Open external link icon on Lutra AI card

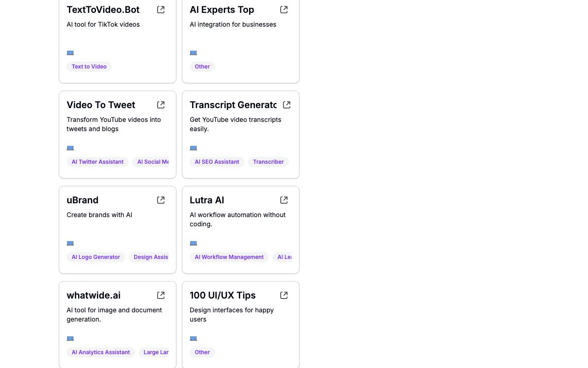click(284, 200)
